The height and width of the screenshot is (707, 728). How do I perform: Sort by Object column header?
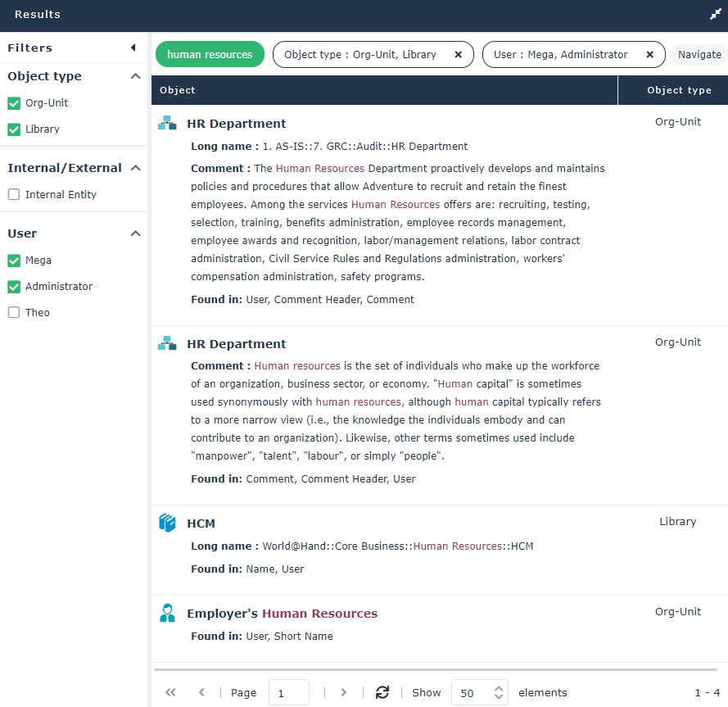click(x=178, y=90)
